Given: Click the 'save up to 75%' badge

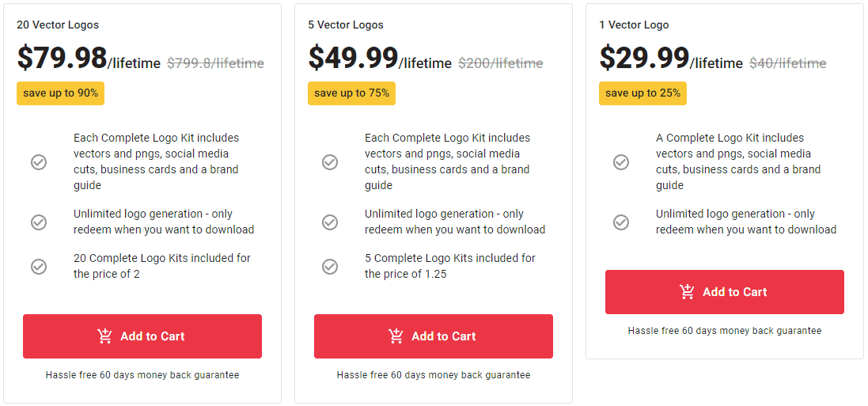Looking at the screenshot, I should pyautogui.click(x=351, y=93).
